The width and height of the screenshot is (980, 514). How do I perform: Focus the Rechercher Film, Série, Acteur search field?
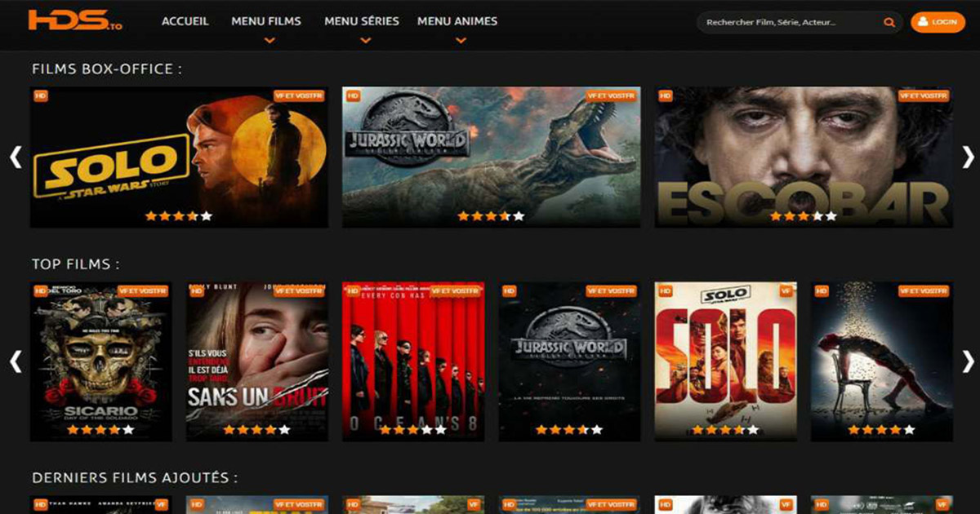pyautogui.click(x=788, y=23)
